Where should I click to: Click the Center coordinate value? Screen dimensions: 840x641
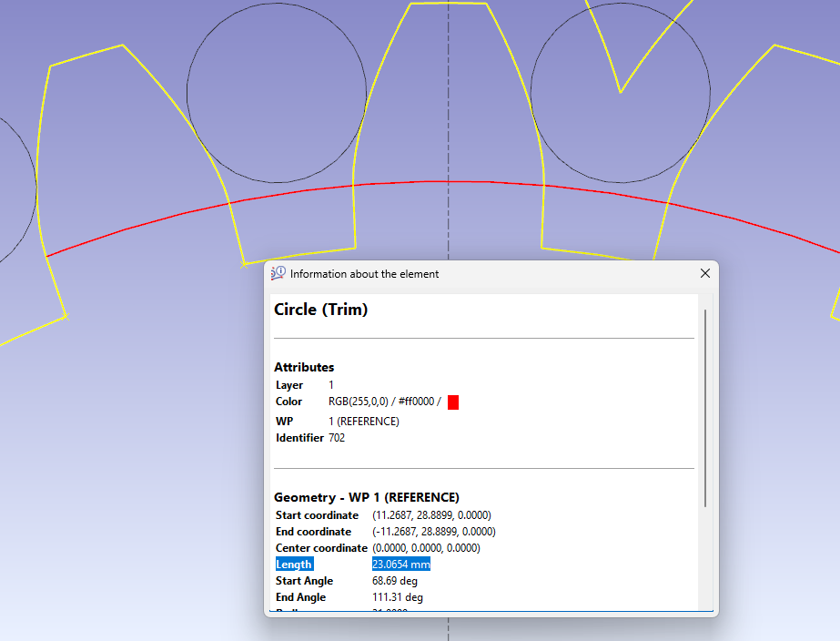point(426,548)
